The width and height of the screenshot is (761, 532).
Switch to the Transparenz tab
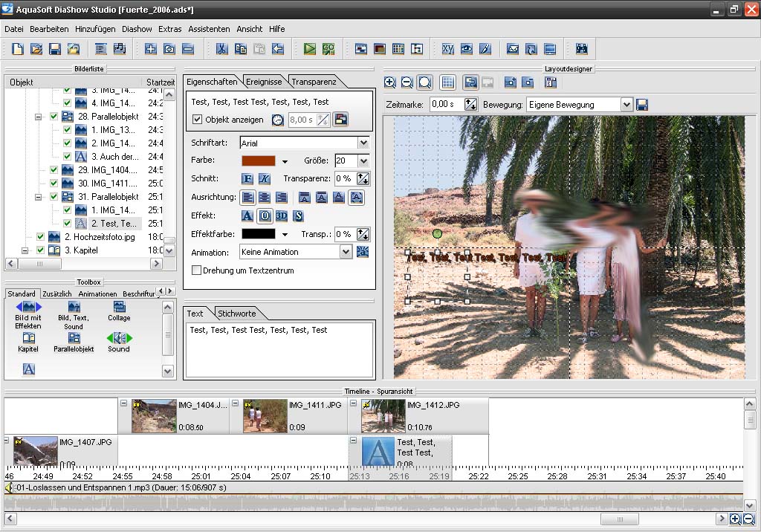pos(314,82)
